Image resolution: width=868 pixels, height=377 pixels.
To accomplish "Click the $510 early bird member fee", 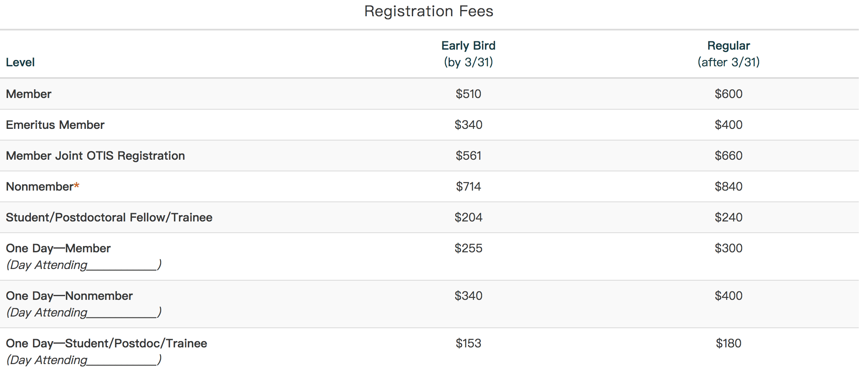I will [468, 94].
